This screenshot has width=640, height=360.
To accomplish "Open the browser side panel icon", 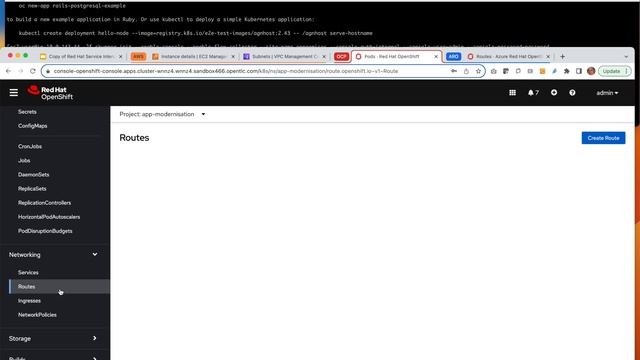I will [579, 71].
